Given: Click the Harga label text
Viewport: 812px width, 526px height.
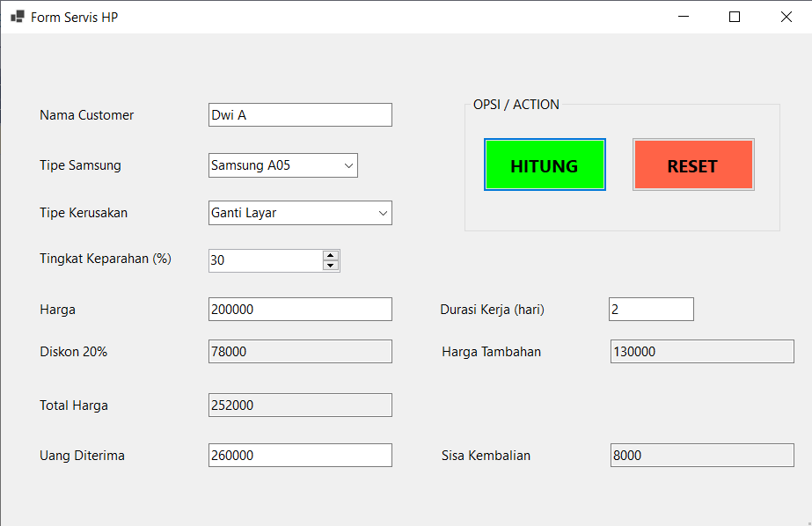Looking at the screenshot, I should tap(57, 310).
